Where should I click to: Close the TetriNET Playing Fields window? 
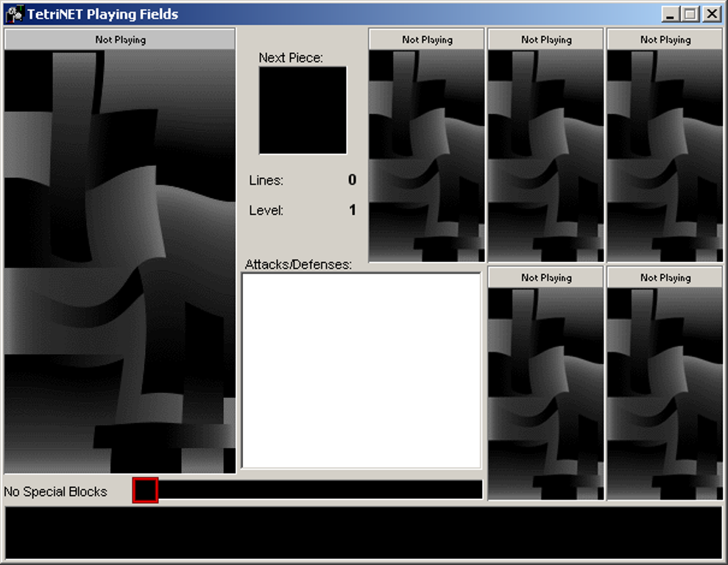click(711, 14)
